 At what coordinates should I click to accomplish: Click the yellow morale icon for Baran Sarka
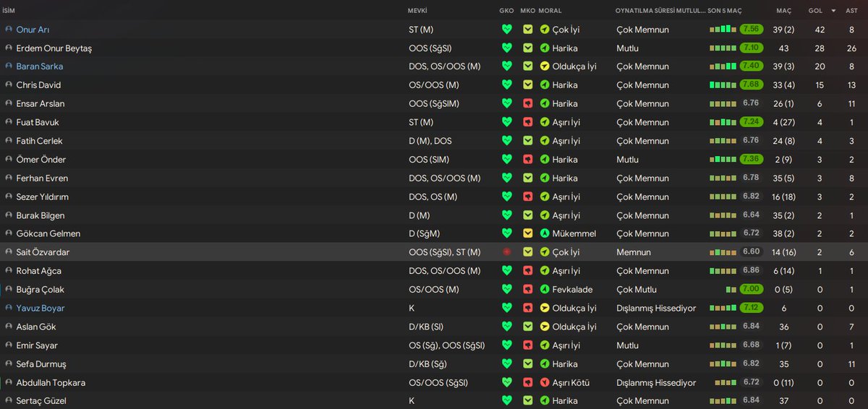[x=545, y=66]
